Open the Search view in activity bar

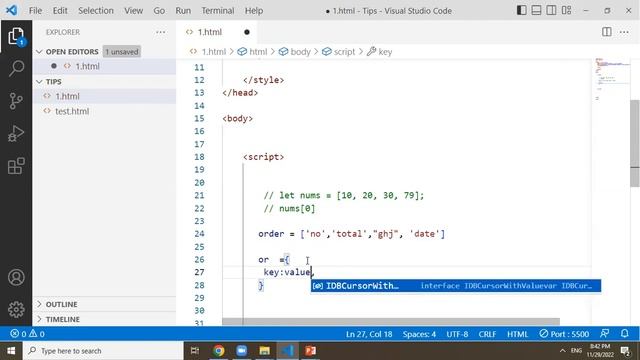pos(16,68)
